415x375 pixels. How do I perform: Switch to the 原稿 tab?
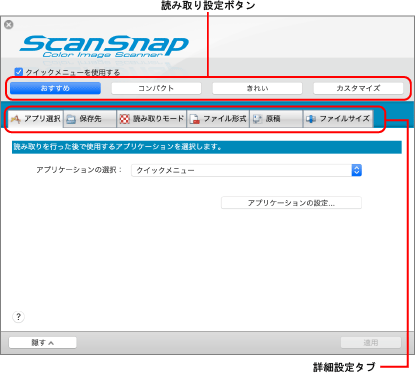click(x=276, y=119)
